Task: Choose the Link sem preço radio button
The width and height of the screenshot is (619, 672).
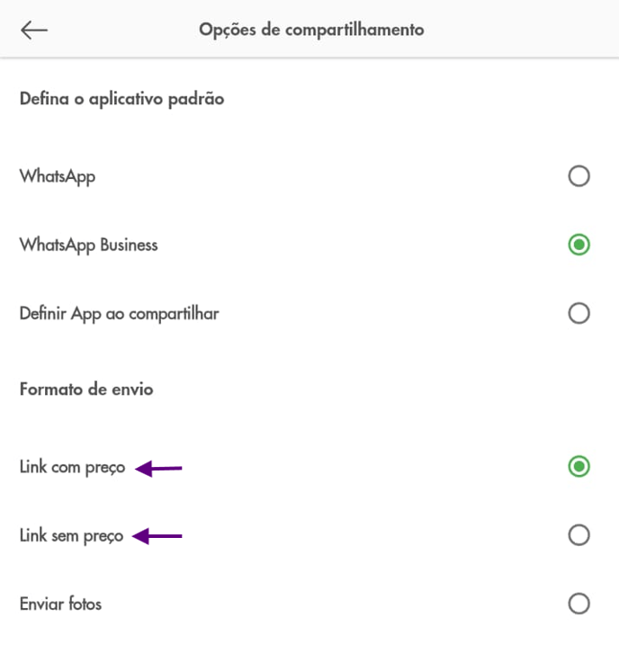Action: click(579, 535)
